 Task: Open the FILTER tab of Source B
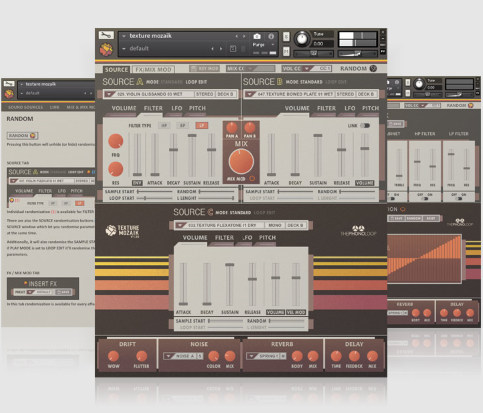point(326,108)
